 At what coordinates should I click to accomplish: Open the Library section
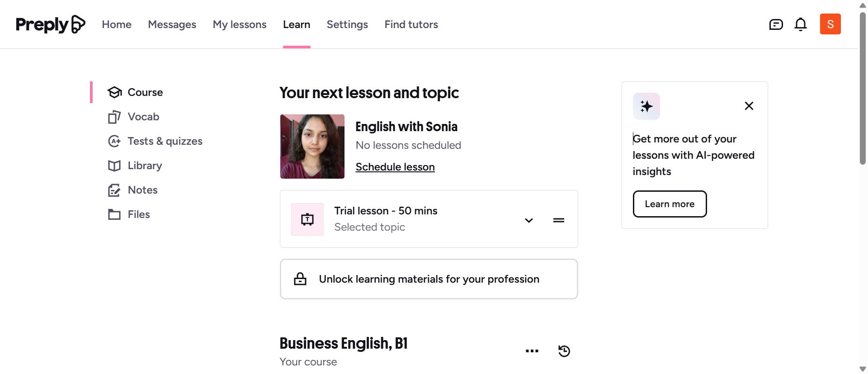coord(144,166)
